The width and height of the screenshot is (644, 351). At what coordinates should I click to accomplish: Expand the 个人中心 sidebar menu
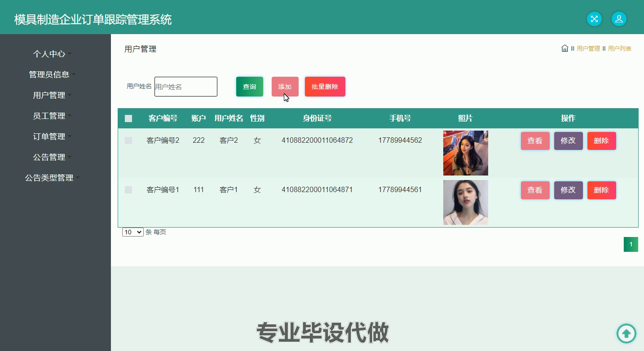52,54
